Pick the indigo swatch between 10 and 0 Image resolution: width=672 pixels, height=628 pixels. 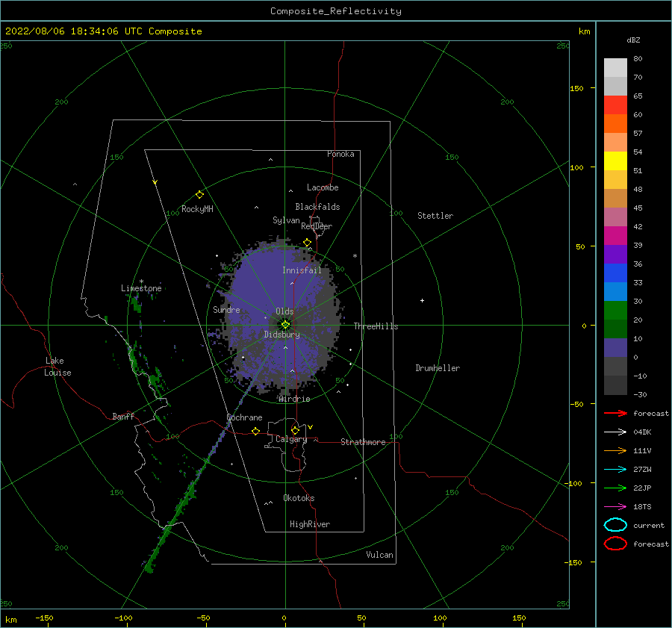(x=615, y=347)
